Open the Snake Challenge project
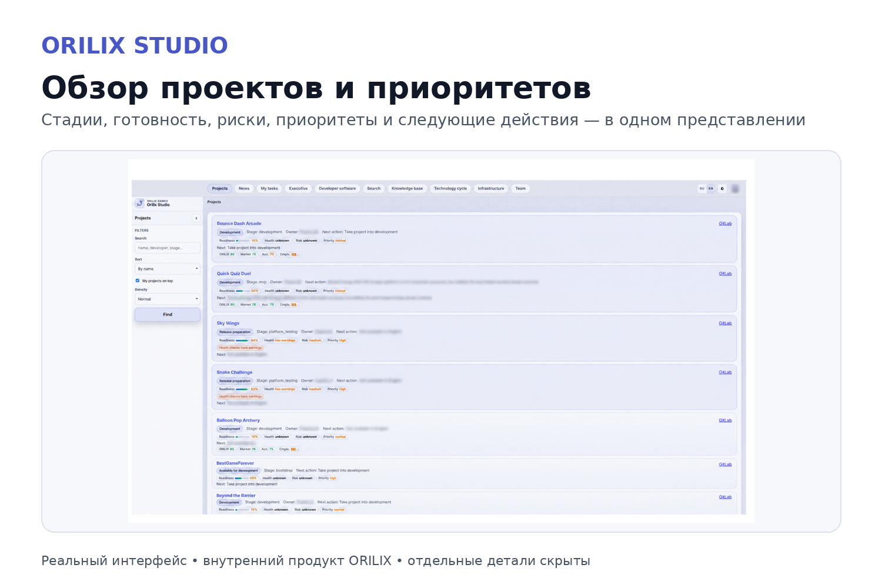Screen dimensions: 882x588 (234, 372)
